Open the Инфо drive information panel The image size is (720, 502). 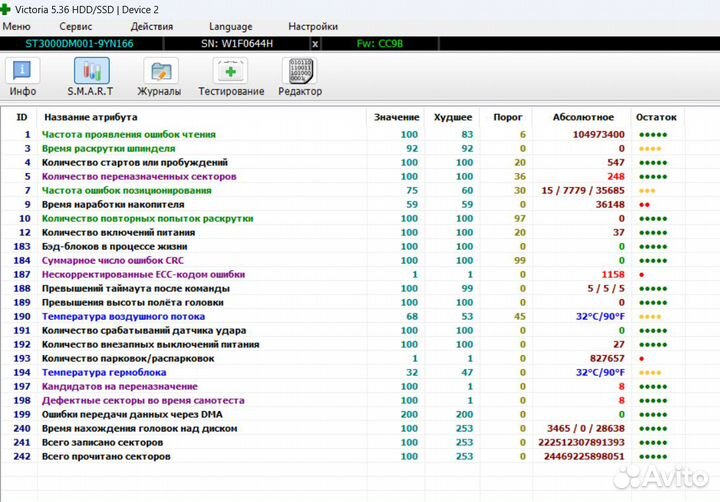click(22, 76)
